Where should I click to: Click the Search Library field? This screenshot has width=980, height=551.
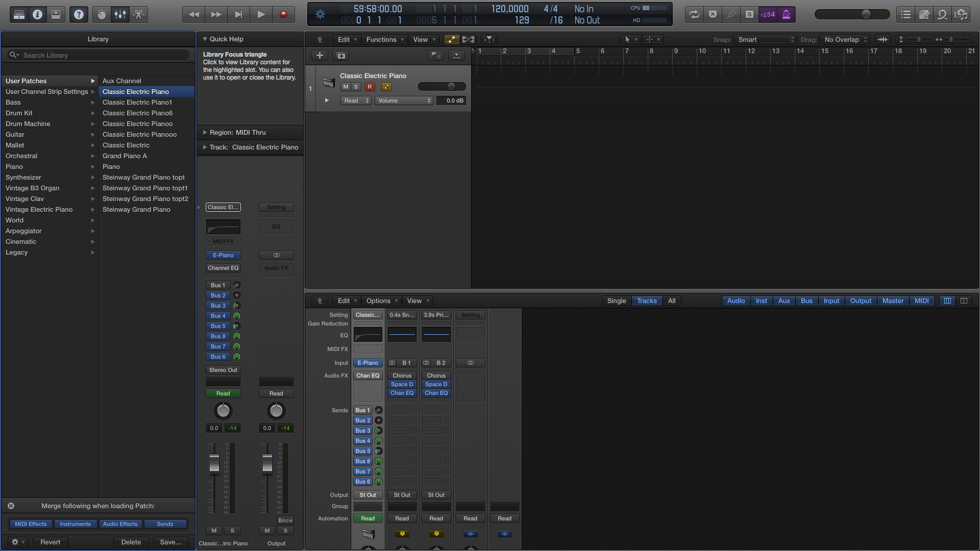(x=98, y=55)
